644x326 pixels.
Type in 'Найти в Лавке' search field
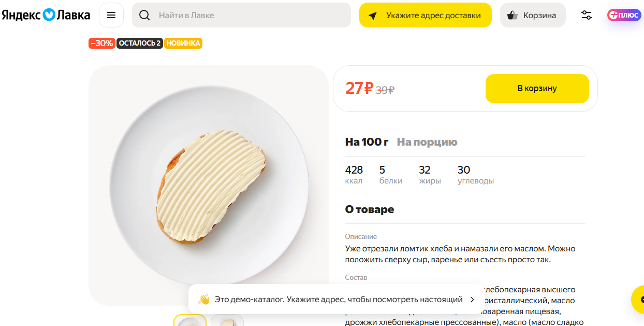248,15
